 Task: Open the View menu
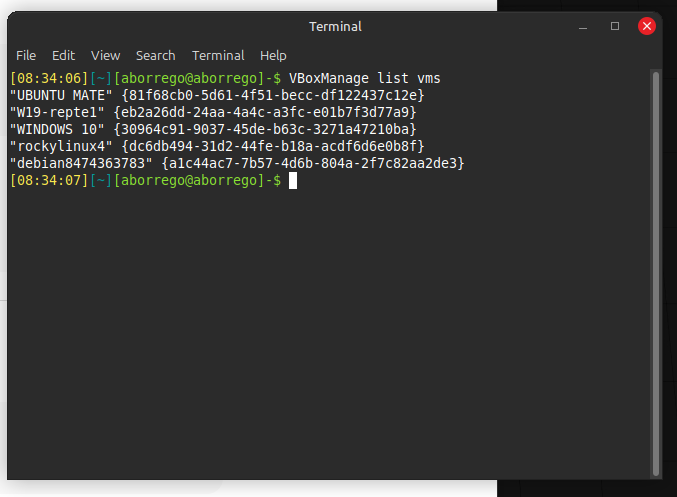[x=105, y=55]
